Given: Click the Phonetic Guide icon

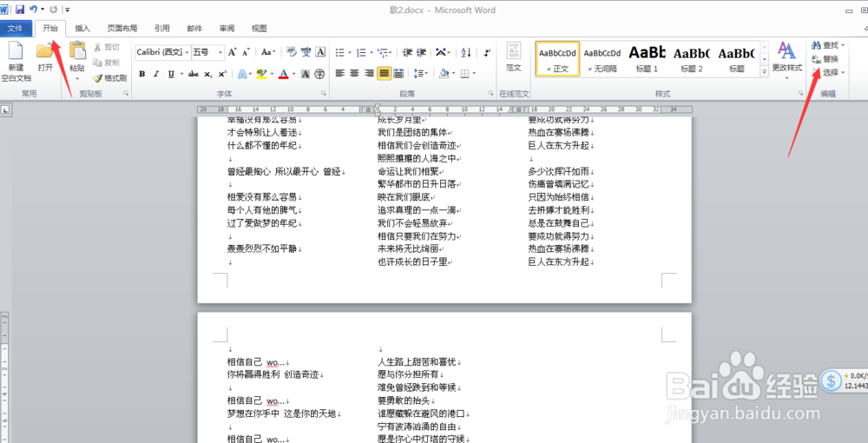Looking at the screenshot, I should click(306, 52).
